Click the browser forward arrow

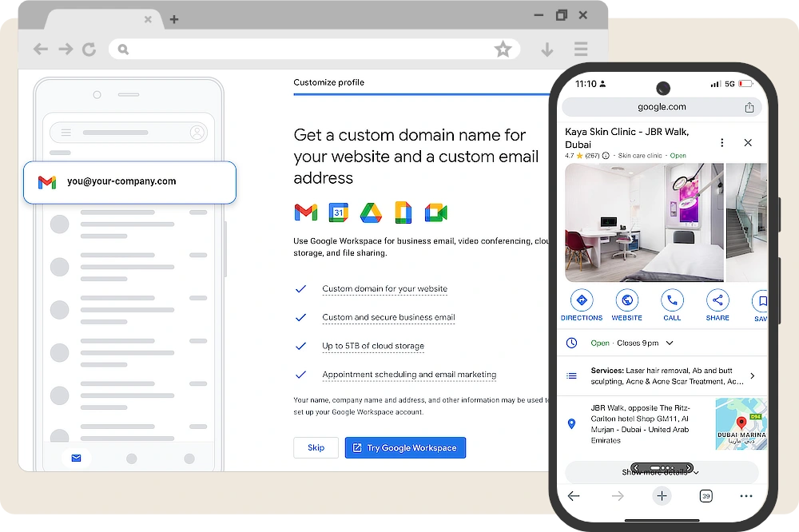pyautogui.click(x=66, y=49)
